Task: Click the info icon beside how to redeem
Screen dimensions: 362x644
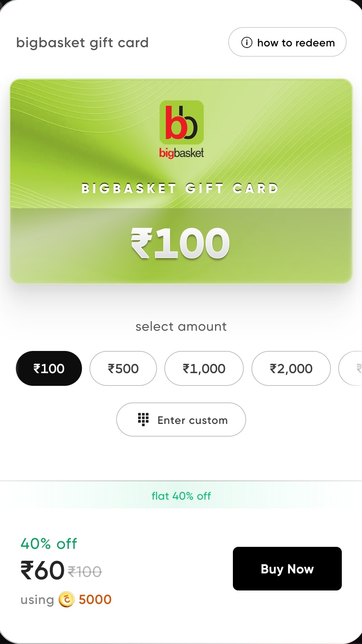Action: (x=247, y=42)
